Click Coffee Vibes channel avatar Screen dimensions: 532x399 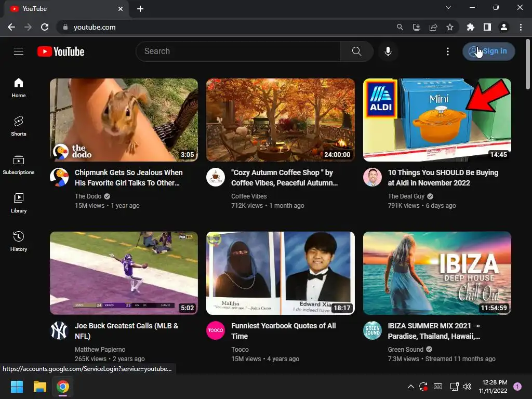coord(216,177)
